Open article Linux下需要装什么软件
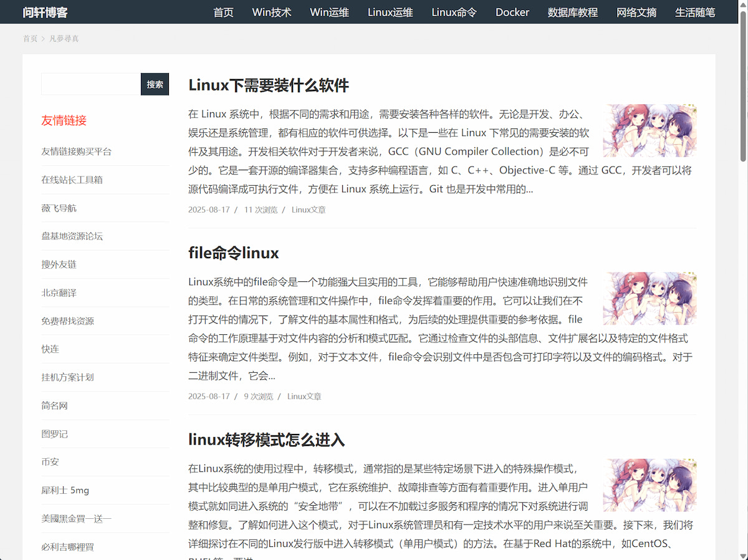Screen dimensions: 748x560 coord(269,85)
